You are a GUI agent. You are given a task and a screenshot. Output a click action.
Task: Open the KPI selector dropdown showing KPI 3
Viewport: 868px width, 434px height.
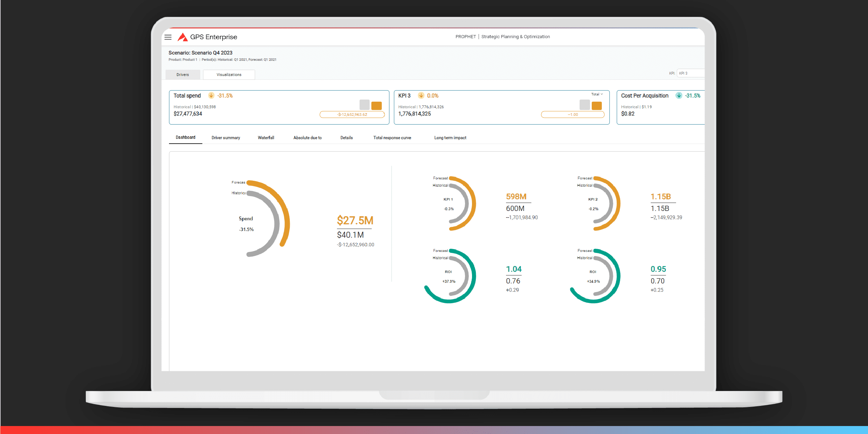(691, 73)
